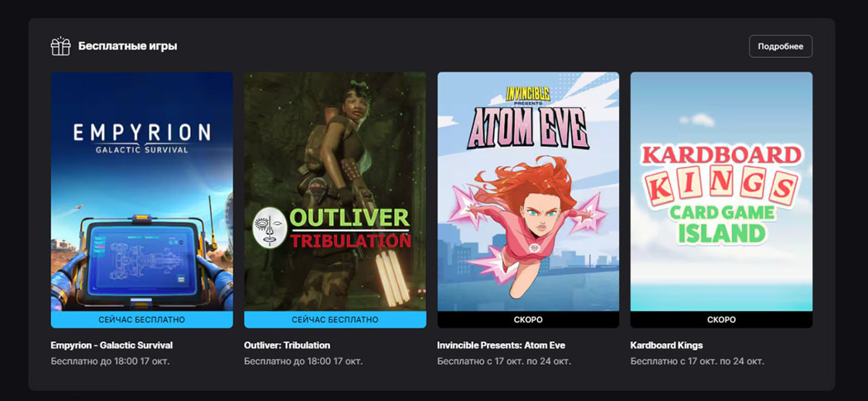Click СКОРО banner under Atom Eve
This screenshot has height=401, width=868.
[x=528, y=319]
